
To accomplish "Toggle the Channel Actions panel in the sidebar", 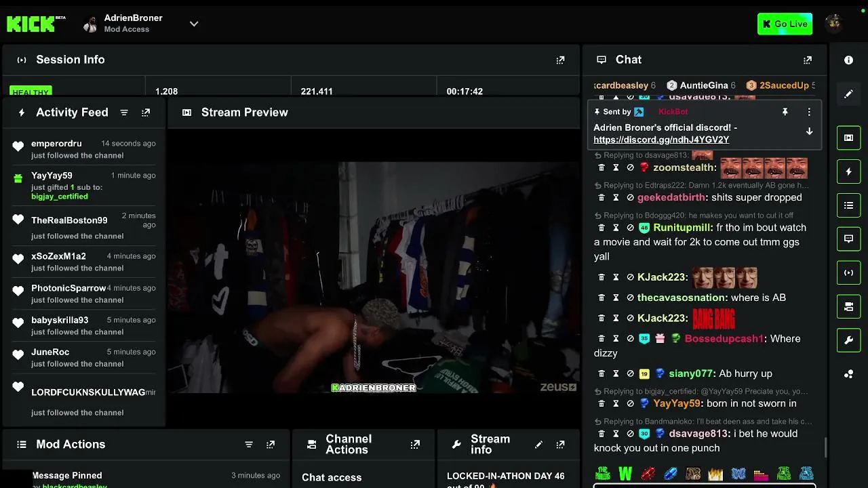I will (848, 306).
